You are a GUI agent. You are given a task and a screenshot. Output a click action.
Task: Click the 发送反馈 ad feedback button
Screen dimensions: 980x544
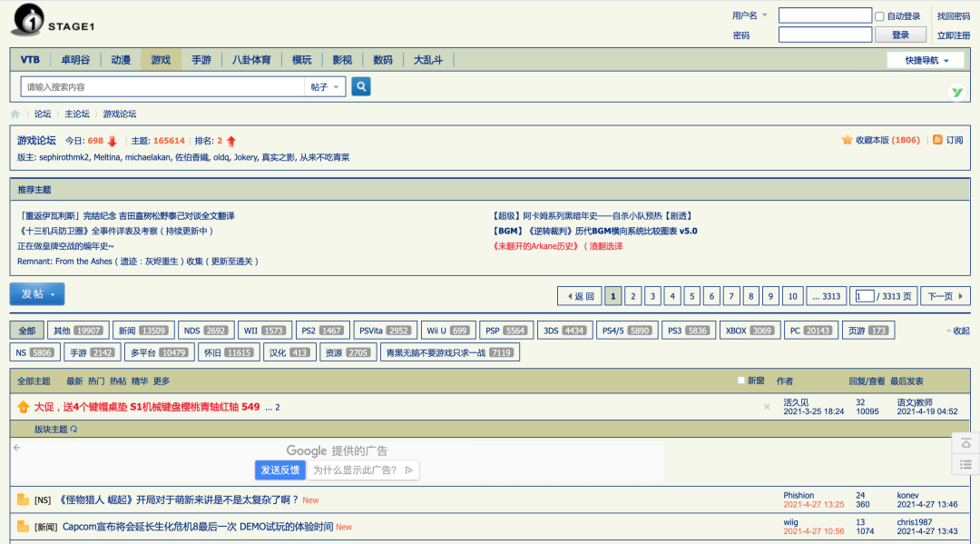coord(280,470)
